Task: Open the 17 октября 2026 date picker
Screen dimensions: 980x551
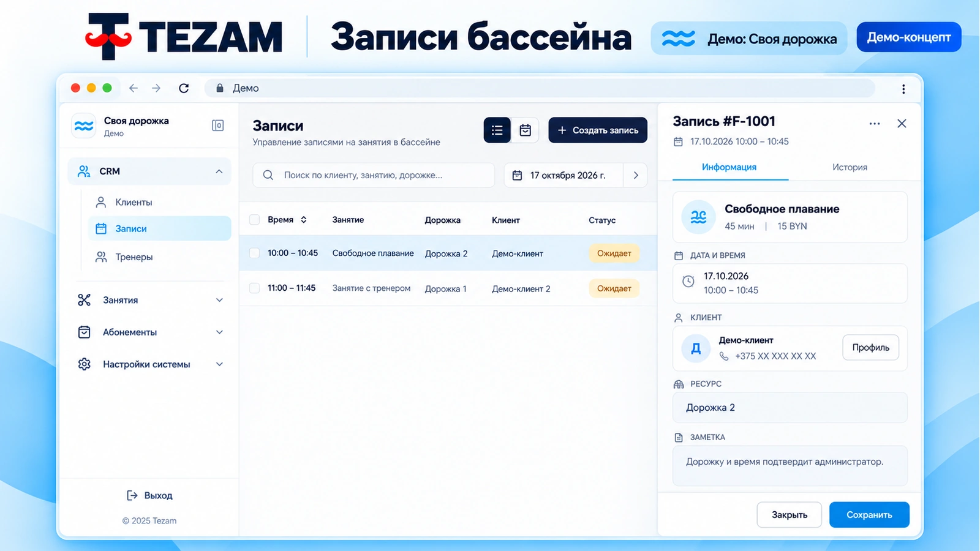Action: pyautogui.click(x=563, y=175)
